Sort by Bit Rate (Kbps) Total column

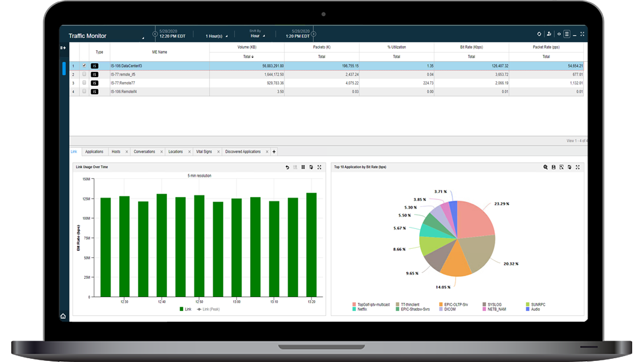click(x=471, y=56)
